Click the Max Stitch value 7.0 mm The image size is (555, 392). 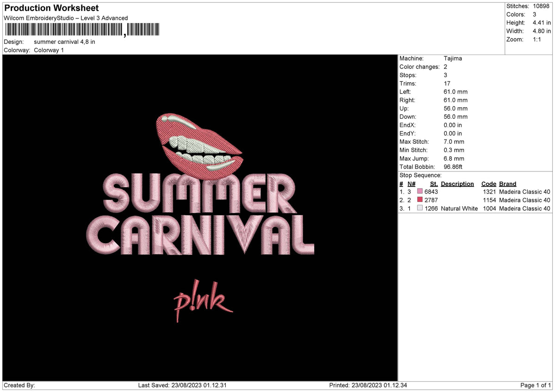[454, 141]
